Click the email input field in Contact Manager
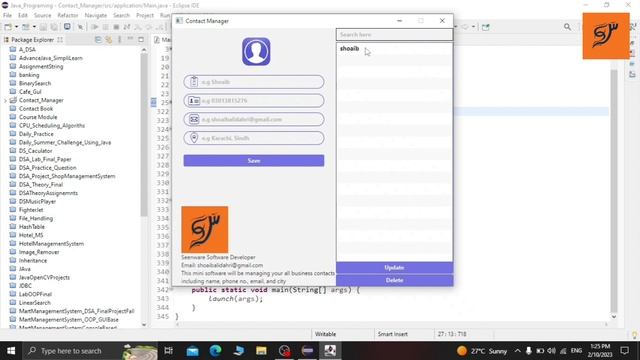640x360 pixels. point(254,120)
